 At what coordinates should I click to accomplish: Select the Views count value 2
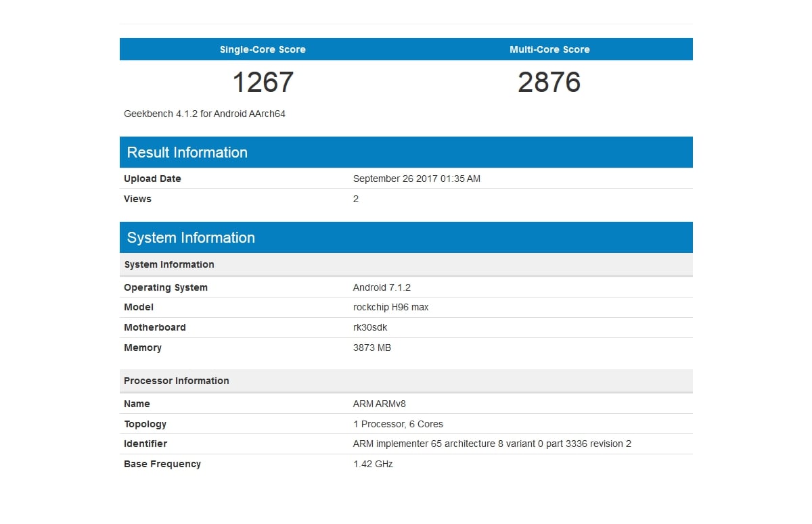tap(356, 199)
